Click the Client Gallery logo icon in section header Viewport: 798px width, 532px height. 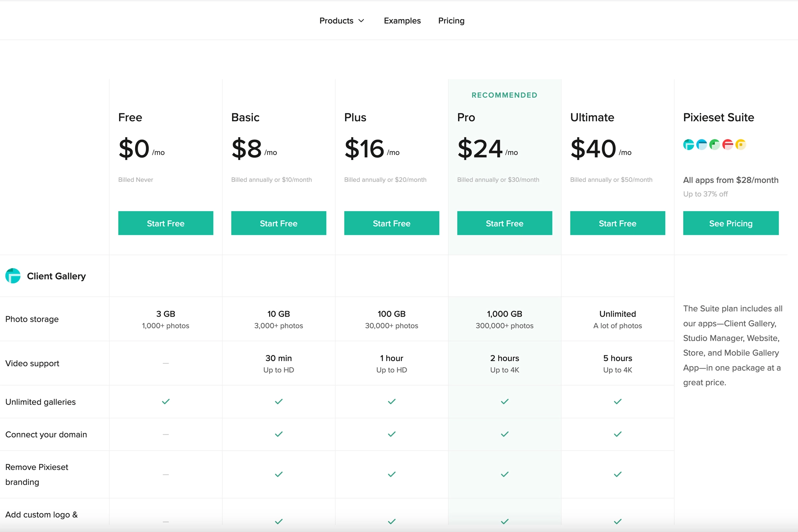[x=13, y=276]
